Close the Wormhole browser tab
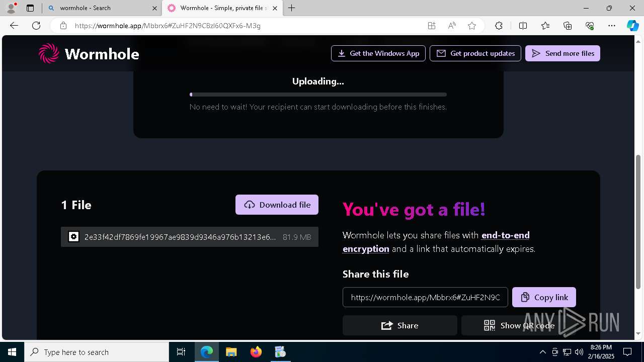 tap(276, 8)
